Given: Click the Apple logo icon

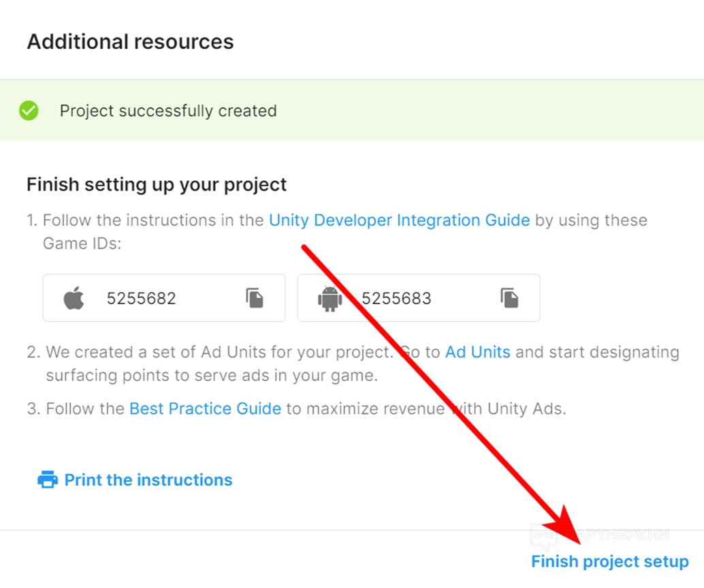Looking at the screenshot, I should tap(74, 298).
